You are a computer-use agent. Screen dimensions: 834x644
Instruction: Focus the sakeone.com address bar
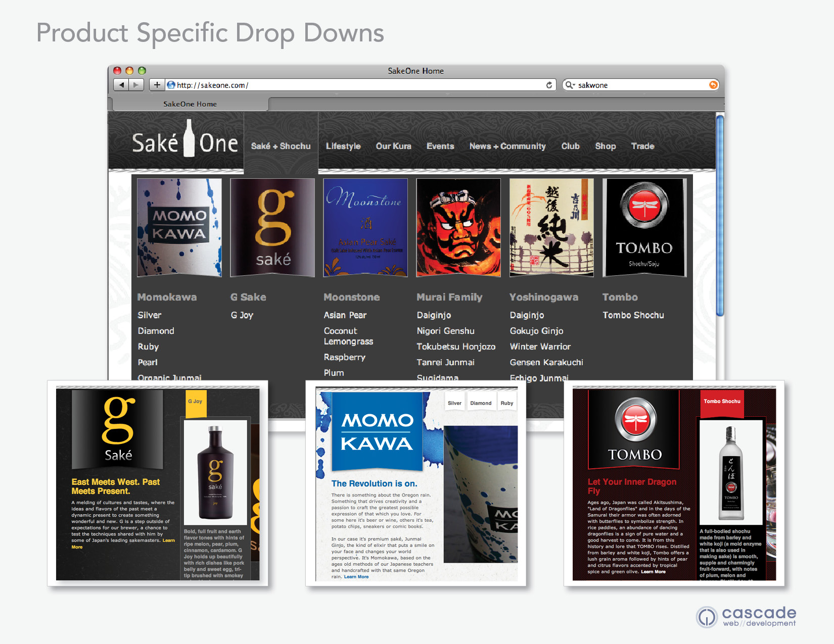(360, 85)
